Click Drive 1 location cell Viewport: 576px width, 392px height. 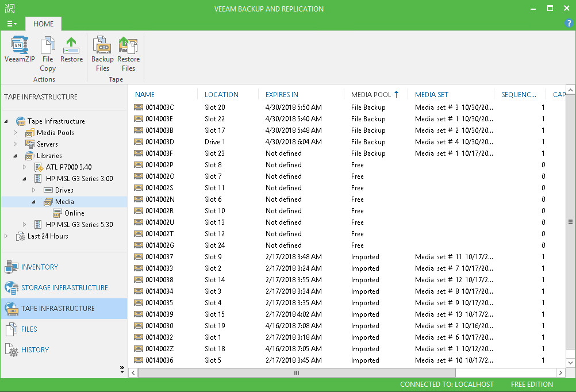click(x=214, y=142)
